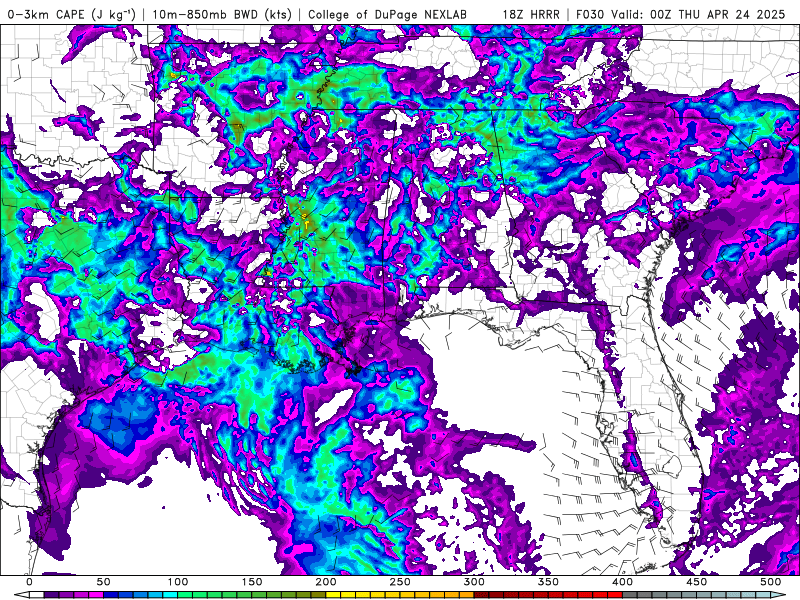Click the colorbar label "300"

[x=474, y=582]
